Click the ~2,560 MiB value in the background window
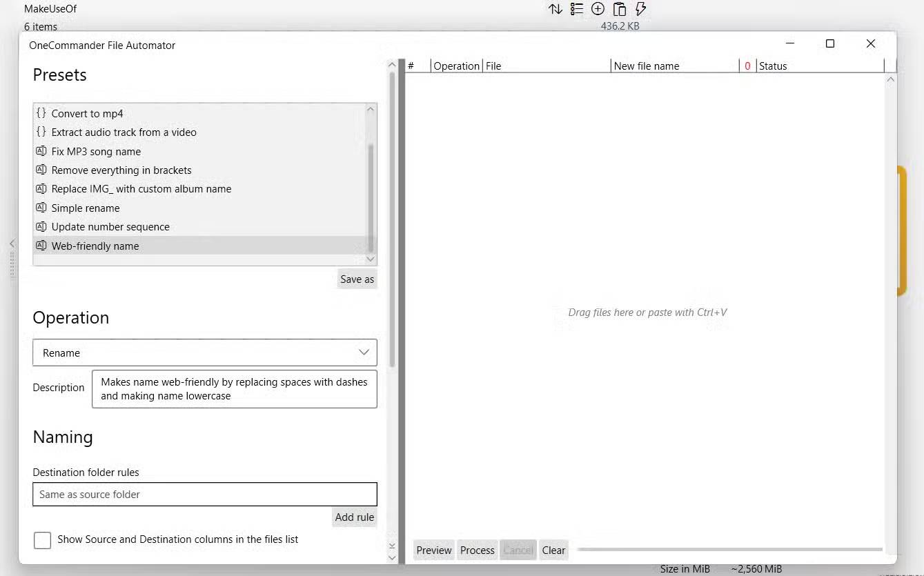The width and height of the screenshot is (924, 576). pyautogui.click(x=756, y=569)
